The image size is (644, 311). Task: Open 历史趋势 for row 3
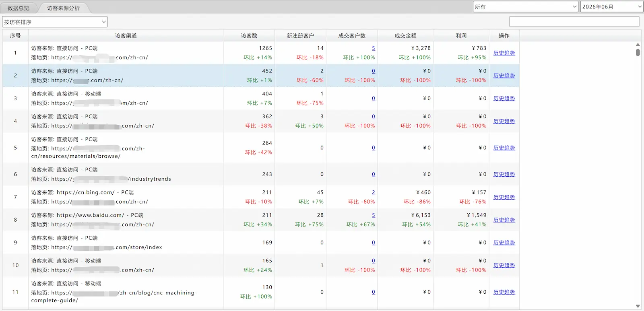pyautogui.click(x=504, y=99)
